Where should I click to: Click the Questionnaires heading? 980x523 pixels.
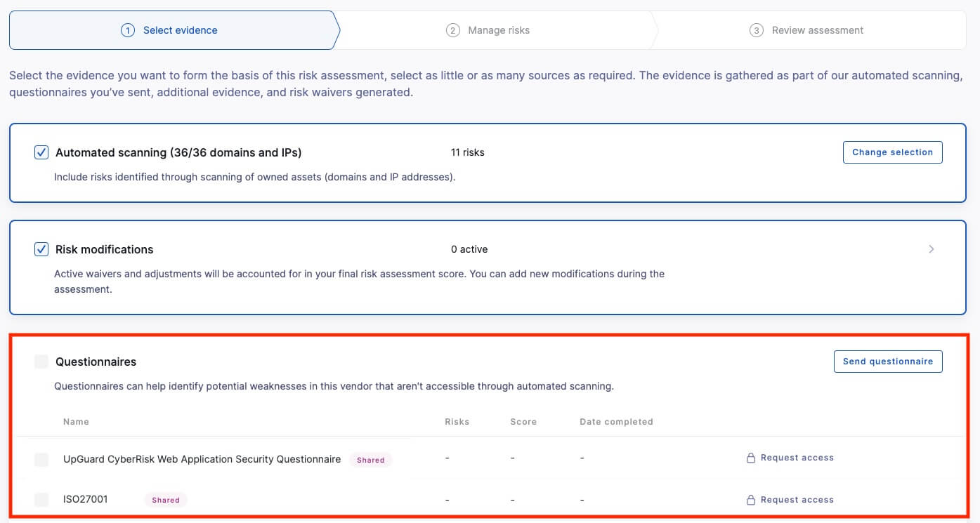[x=96, y=362]
